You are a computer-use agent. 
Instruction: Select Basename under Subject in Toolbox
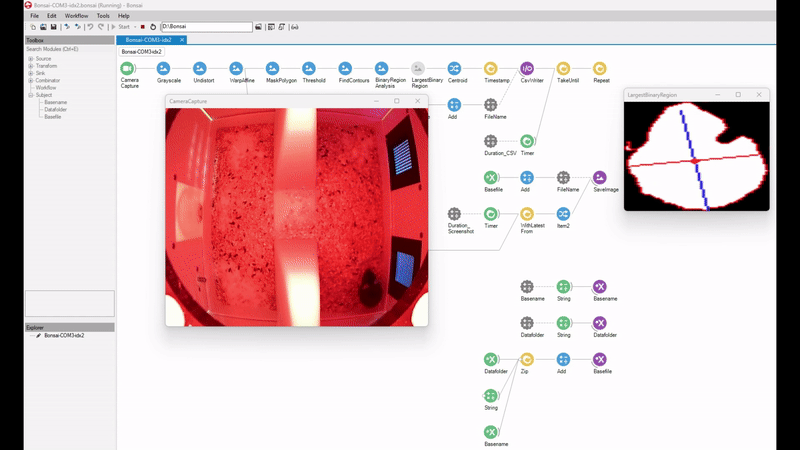56,102
